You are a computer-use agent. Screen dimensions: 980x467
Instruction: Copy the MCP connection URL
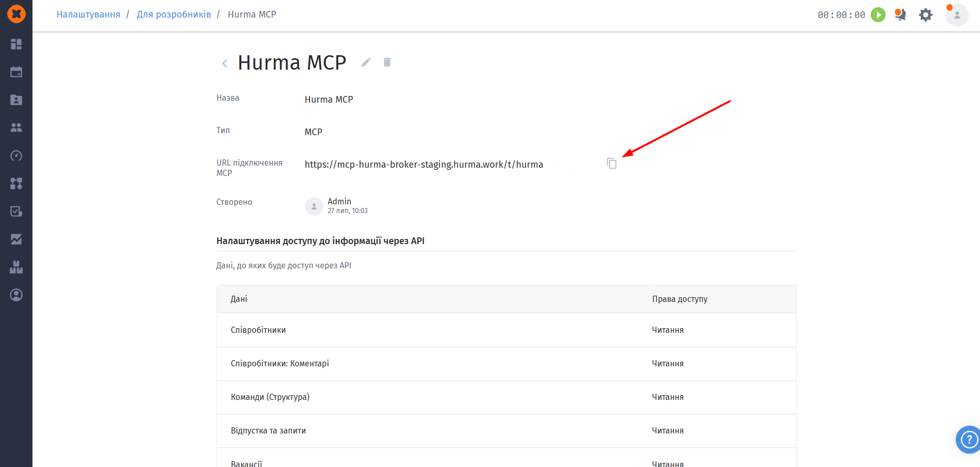pos(612,164)
